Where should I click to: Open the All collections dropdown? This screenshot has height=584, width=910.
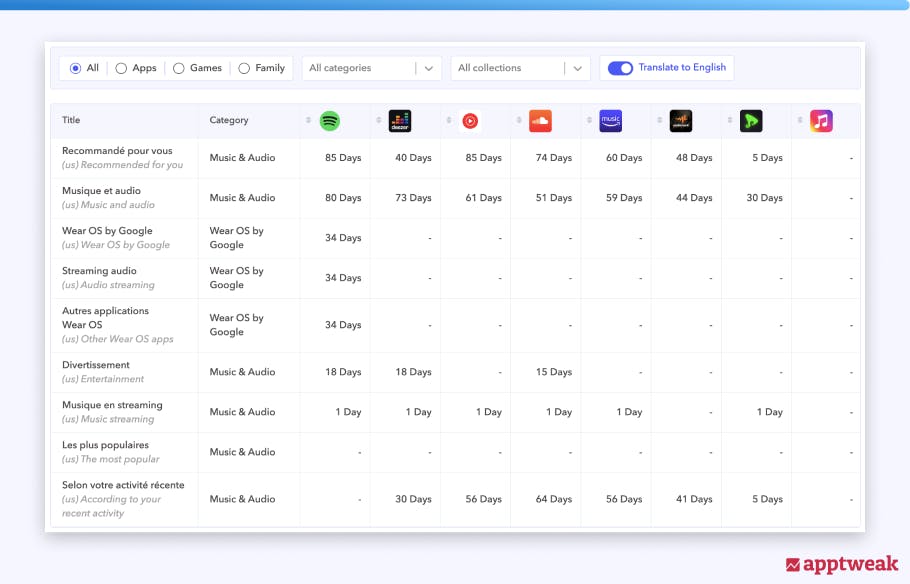[521, 68]
